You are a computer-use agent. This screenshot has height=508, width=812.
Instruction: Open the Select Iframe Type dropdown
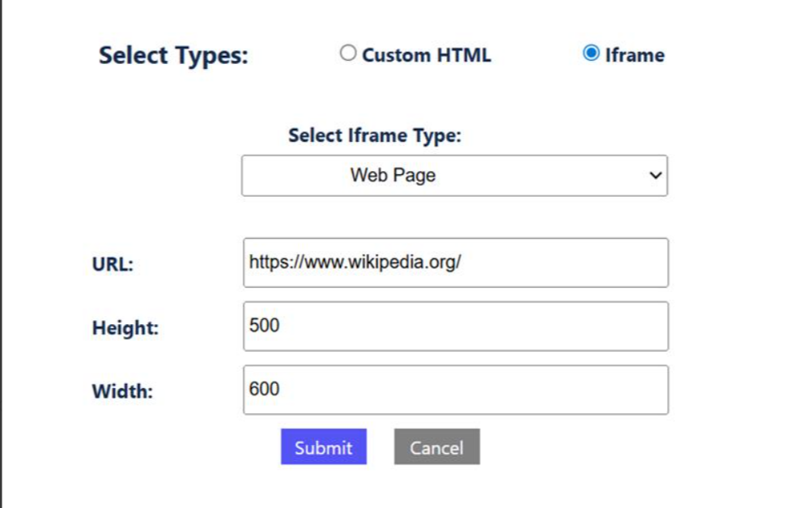pos(454,176)
